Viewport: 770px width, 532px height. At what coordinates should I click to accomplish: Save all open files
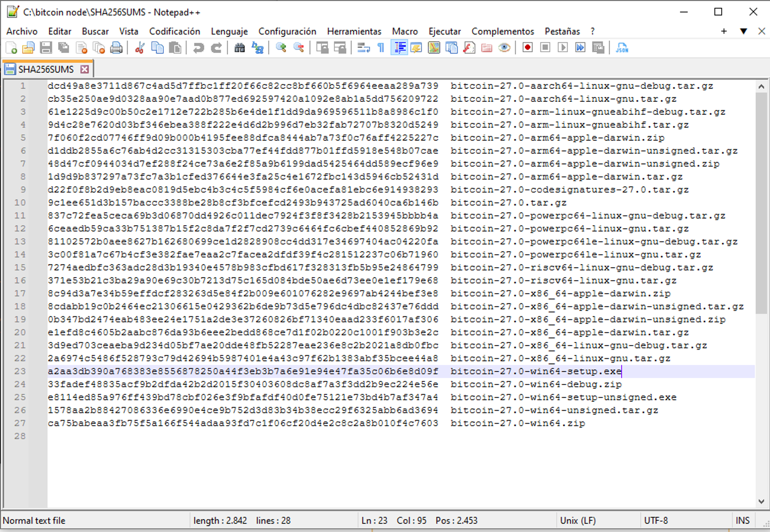(x=64, y=48)
